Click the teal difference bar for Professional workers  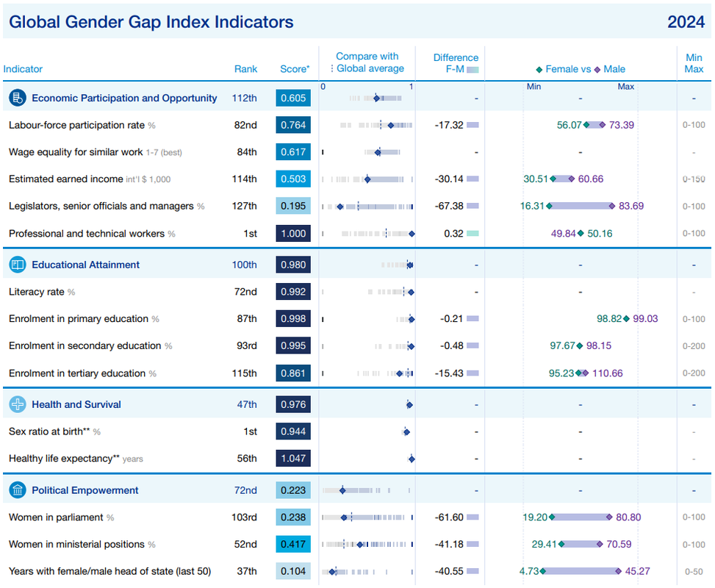click(473, 233)
